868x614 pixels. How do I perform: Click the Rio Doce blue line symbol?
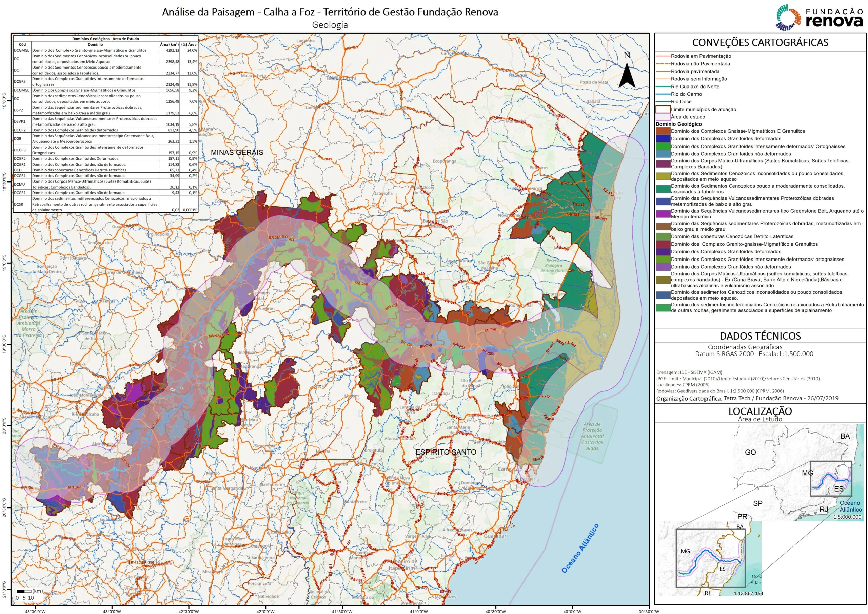pos(663,102)
